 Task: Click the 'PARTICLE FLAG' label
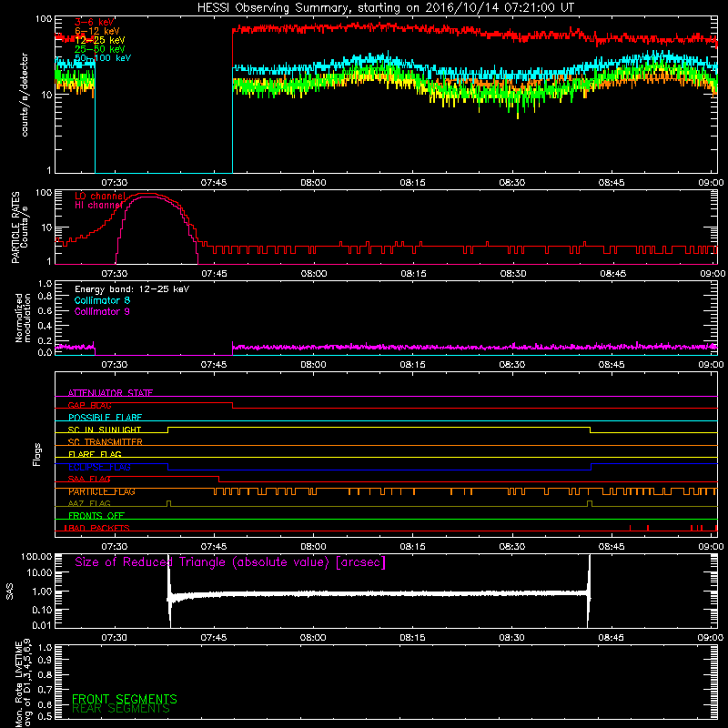[102, 491]
